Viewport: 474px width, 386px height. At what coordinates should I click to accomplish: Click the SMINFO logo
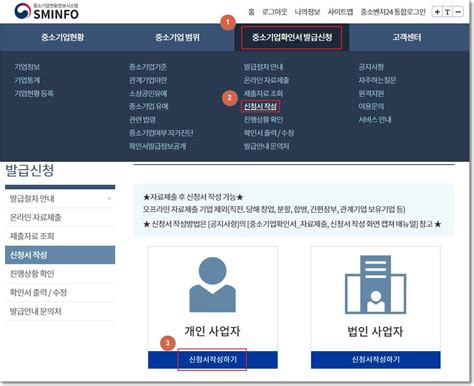[47, 11]
